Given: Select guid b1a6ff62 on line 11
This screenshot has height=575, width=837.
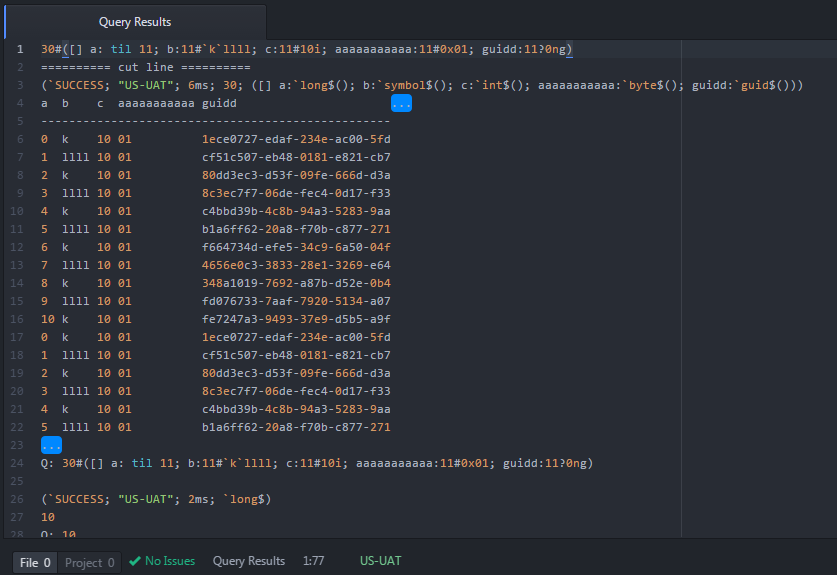Looking at the screenshot, I should pos(296,229).
